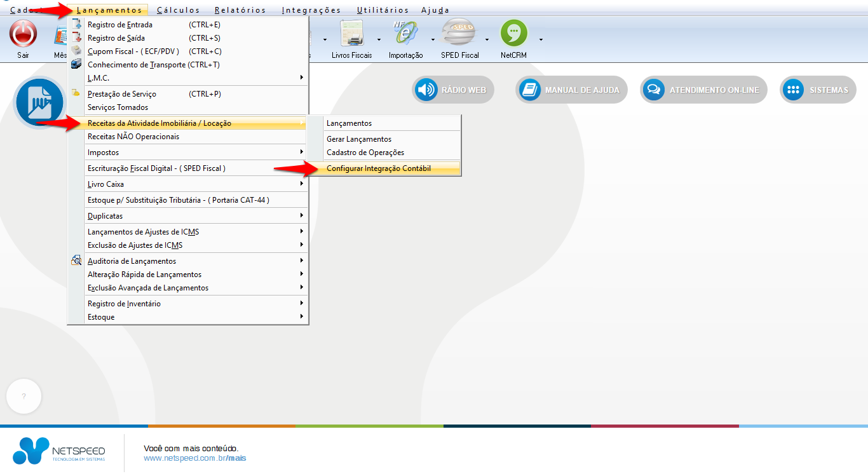Launch NetCRM green chat icon
Screen dimensions: 868x476
tap(513, 33)
